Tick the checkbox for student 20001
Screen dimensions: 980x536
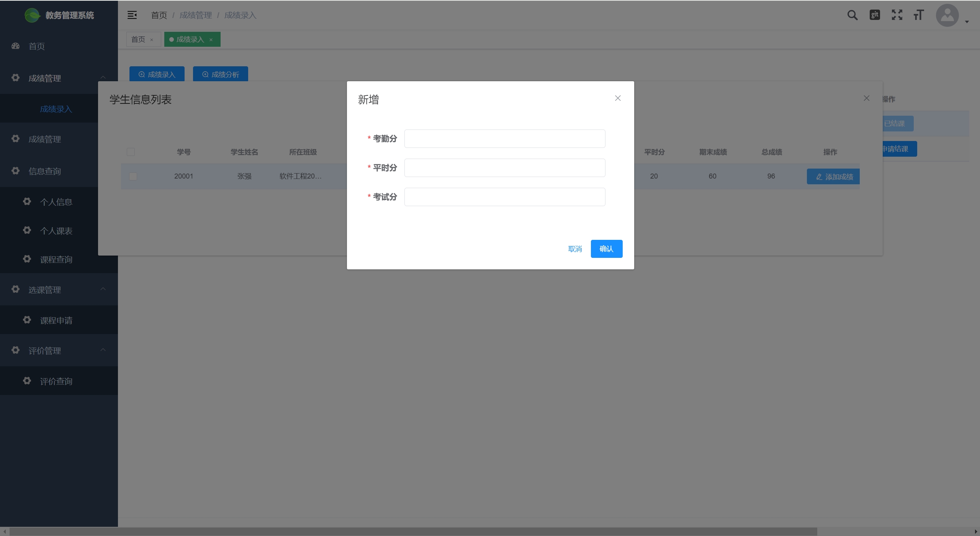click(x=133, y=176)
